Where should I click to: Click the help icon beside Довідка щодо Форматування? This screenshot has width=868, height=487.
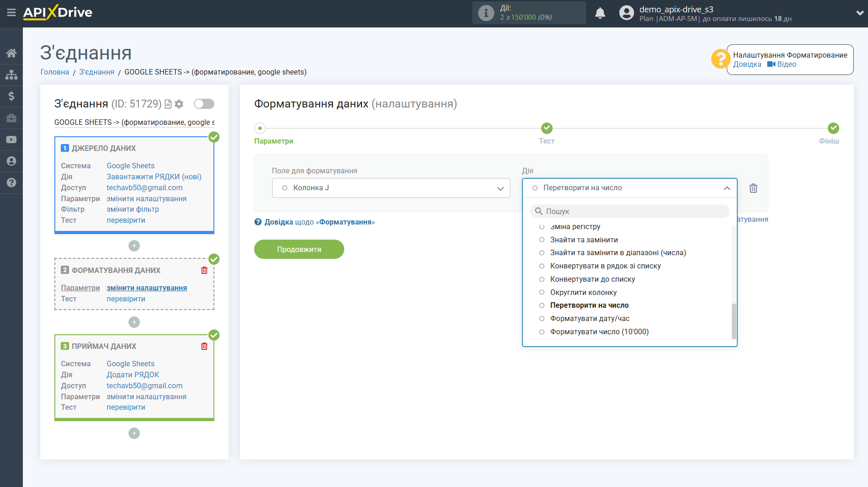[258, 222]
